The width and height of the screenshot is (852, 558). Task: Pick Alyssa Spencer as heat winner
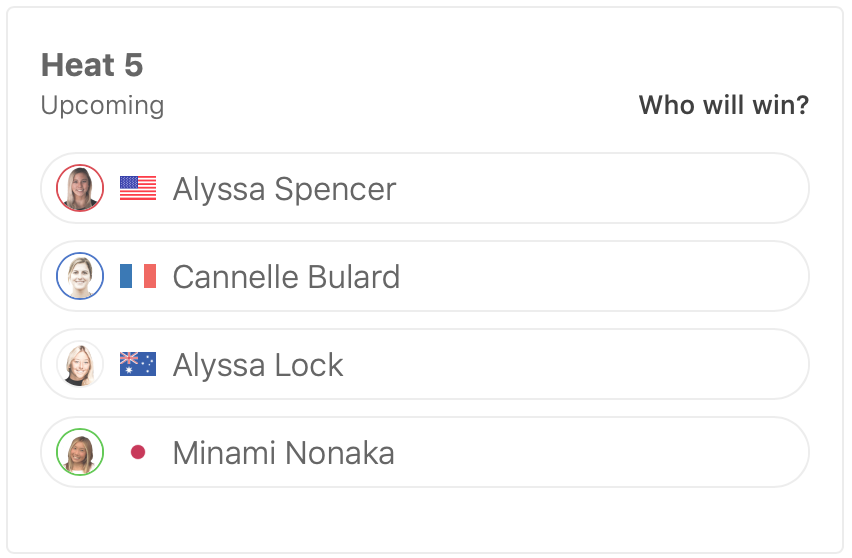pyautogui.click(x=600, y=188)
